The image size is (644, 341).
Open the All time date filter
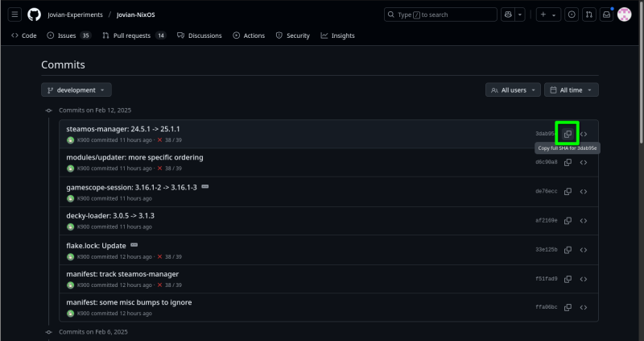click(x=572, y=90)
